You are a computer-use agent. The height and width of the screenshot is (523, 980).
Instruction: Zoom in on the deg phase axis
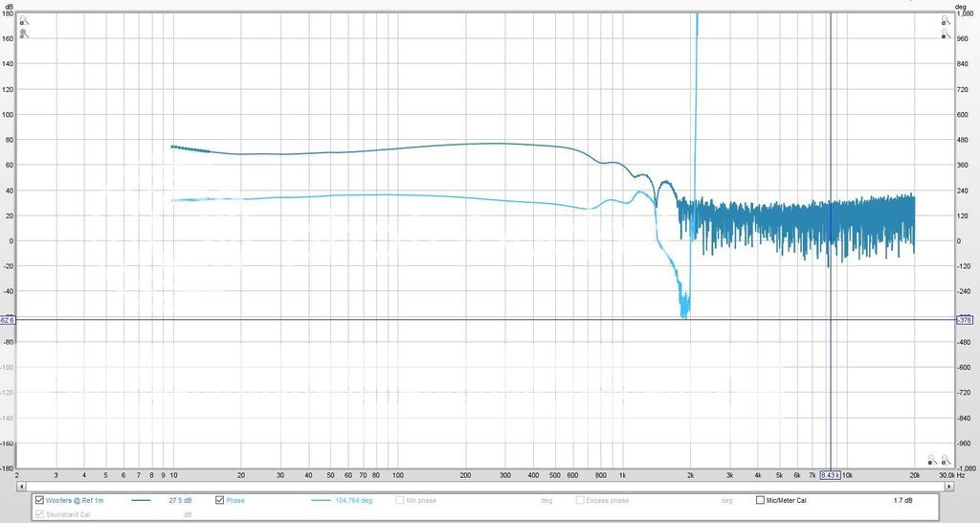[946, 20]
